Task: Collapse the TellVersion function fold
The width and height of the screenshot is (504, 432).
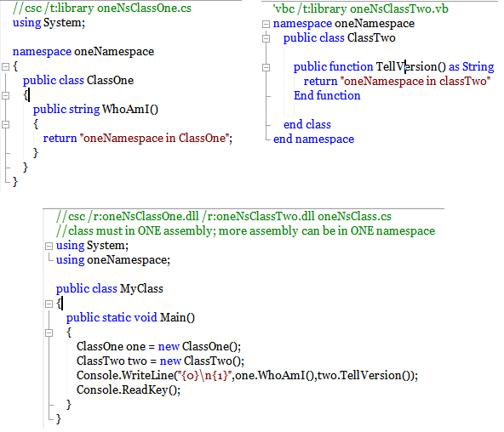Action: point(266,67)
